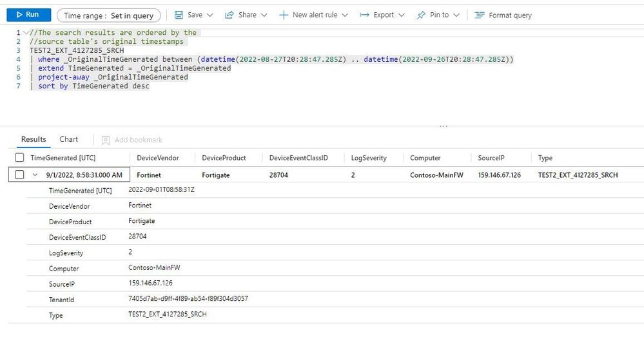Select the TEST2_EXT_4127285_SRCH cell in result row

[578, 175]
